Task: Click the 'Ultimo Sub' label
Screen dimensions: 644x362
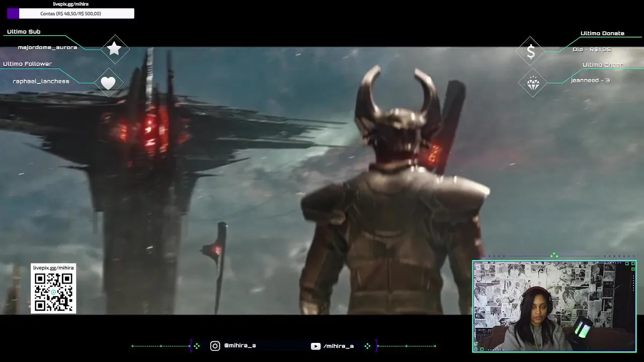Action: point(24,32)
